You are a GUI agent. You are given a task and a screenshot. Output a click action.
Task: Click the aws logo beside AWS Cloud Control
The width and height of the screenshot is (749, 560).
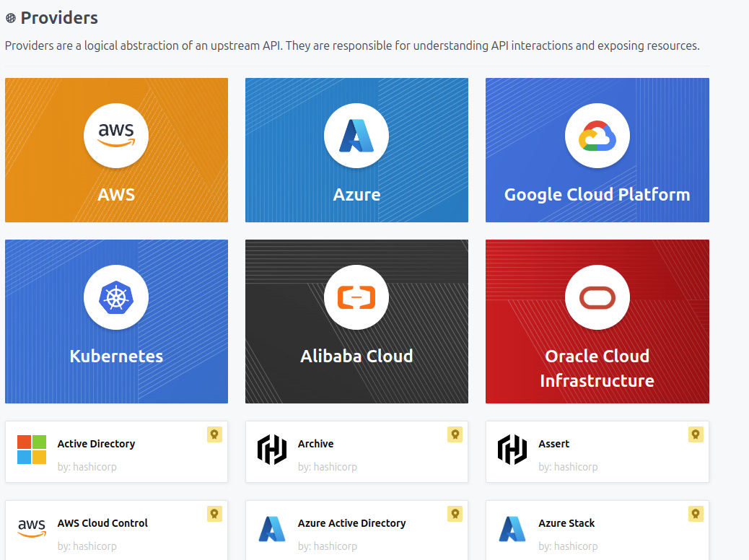coord(32,528)
